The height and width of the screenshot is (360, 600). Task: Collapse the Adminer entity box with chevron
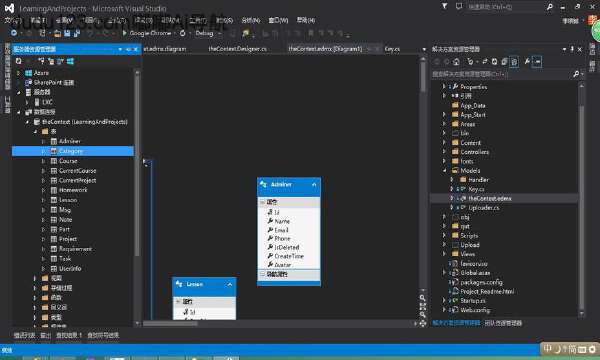pyautogui.click(x=314, y=184)
